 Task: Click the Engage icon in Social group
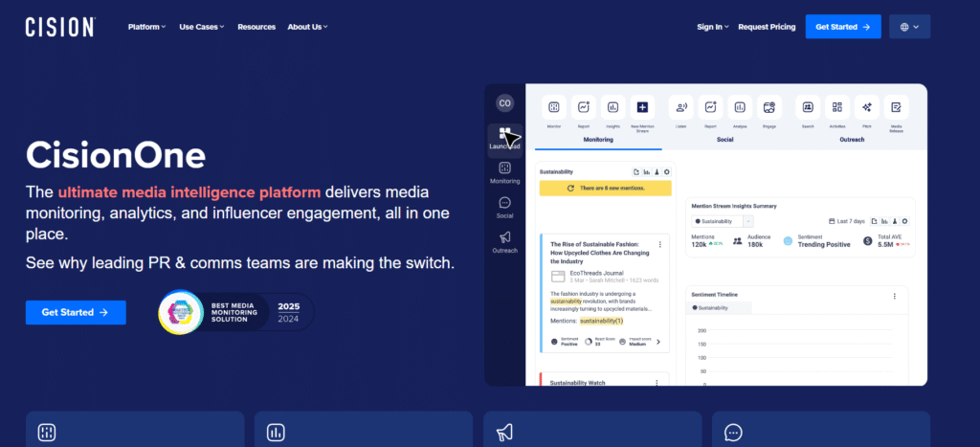[x=769, y=108]
